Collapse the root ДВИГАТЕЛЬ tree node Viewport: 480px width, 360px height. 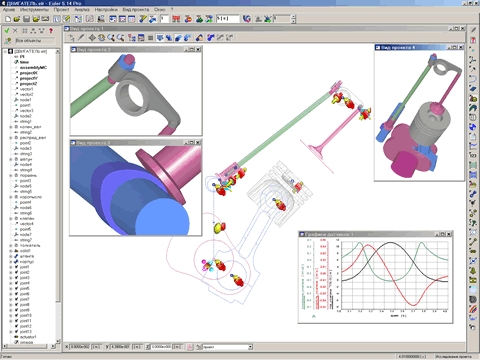click(x=5, y=51)
